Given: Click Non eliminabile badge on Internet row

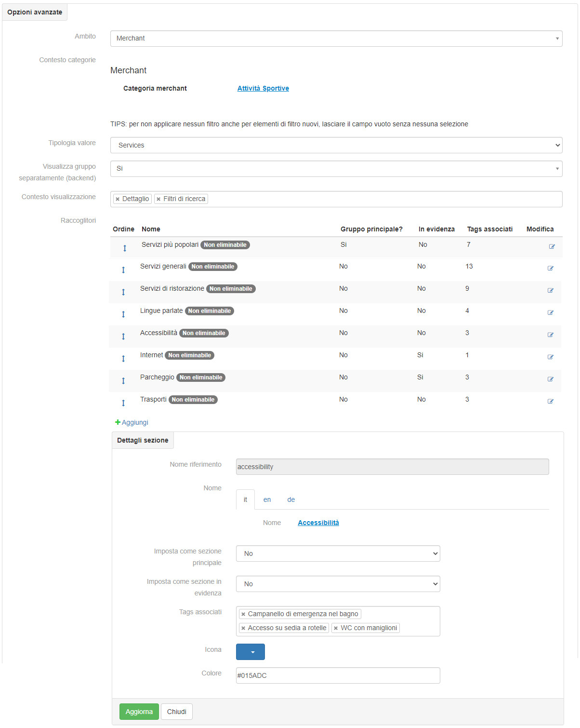Looking at the screenshot, I should tap(189, 355).
